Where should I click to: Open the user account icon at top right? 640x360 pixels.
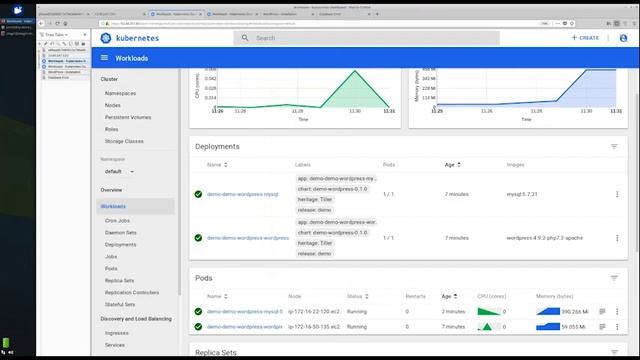pyautogui.click(x=623, y=38)
